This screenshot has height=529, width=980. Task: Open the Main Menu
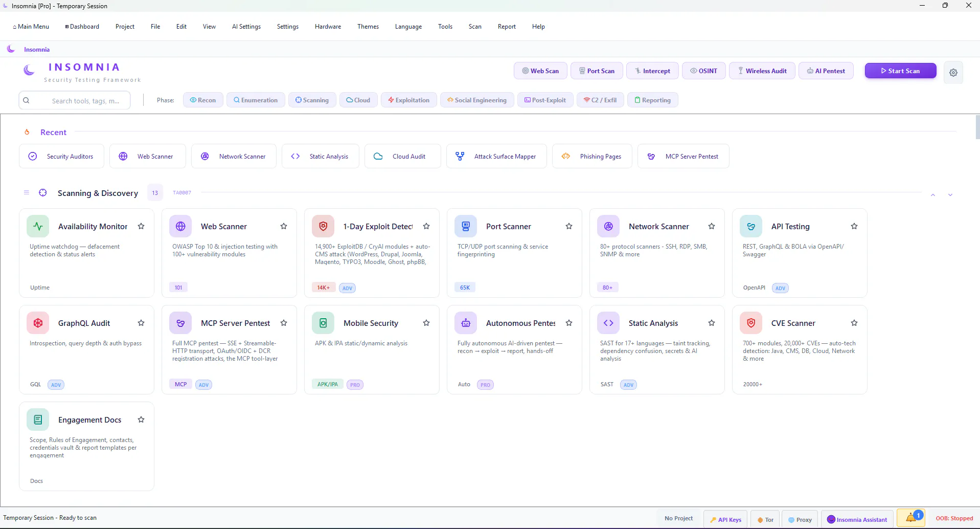coord(31,27)
